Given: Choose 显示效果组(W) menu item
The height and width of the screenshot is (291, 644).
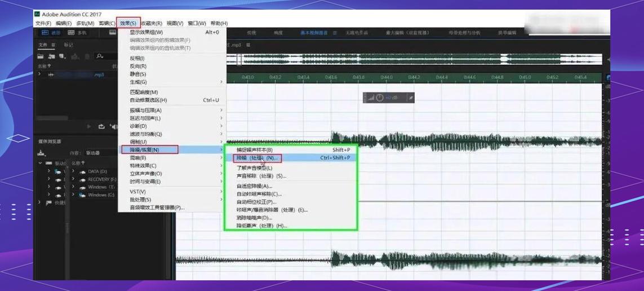Looking at the screenshot, I should click(x=172, y=32).
